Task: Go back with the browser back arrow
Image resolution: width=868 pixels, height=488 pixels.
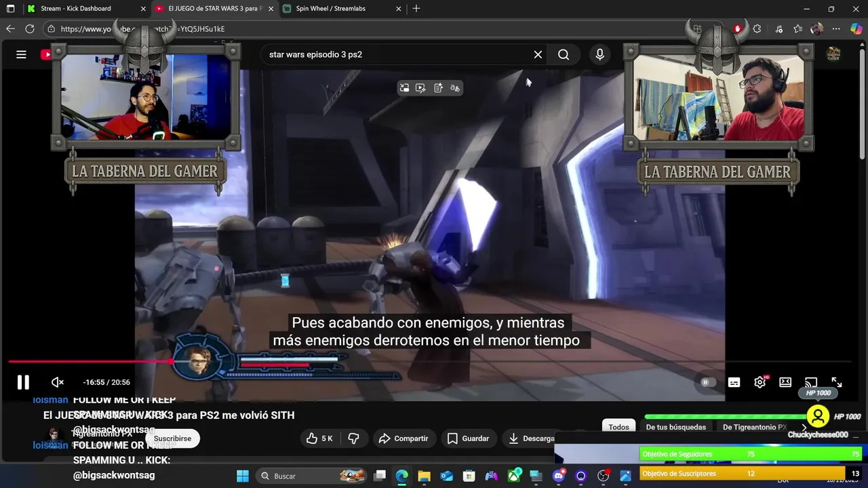Action: coord(10,28)
